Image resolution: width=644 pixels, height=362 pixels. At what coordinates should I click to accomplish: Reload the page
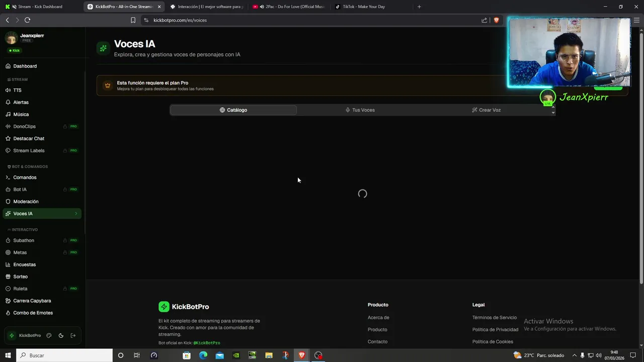27,20
